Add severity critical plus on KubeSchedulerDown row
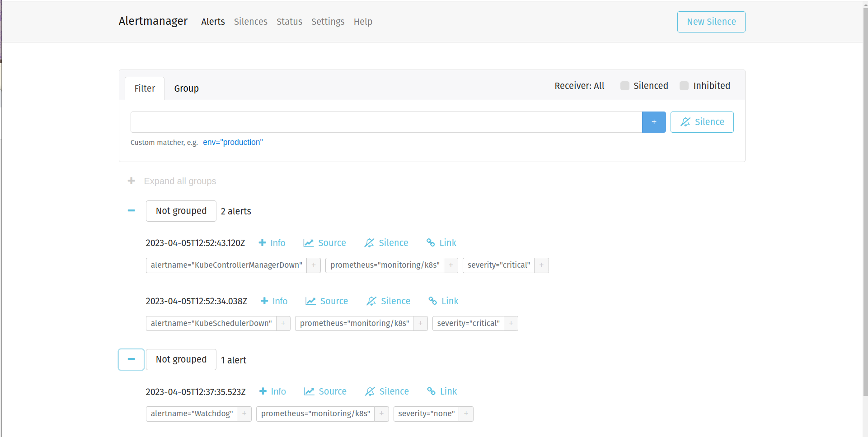The image size is (868, 437). [511, 324]
